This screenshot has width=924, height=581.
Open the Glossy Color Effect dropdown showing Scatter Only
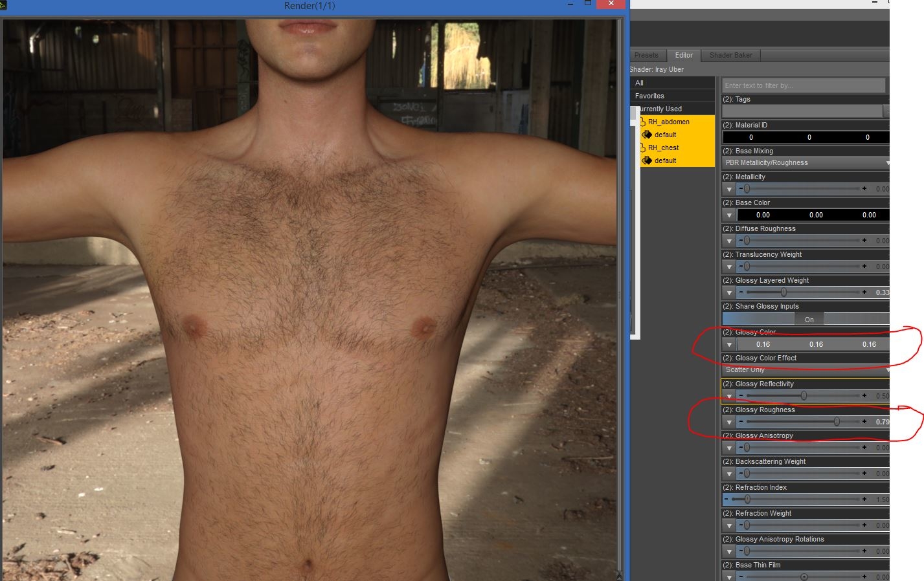pyautogui.click(x=805, y=369)
